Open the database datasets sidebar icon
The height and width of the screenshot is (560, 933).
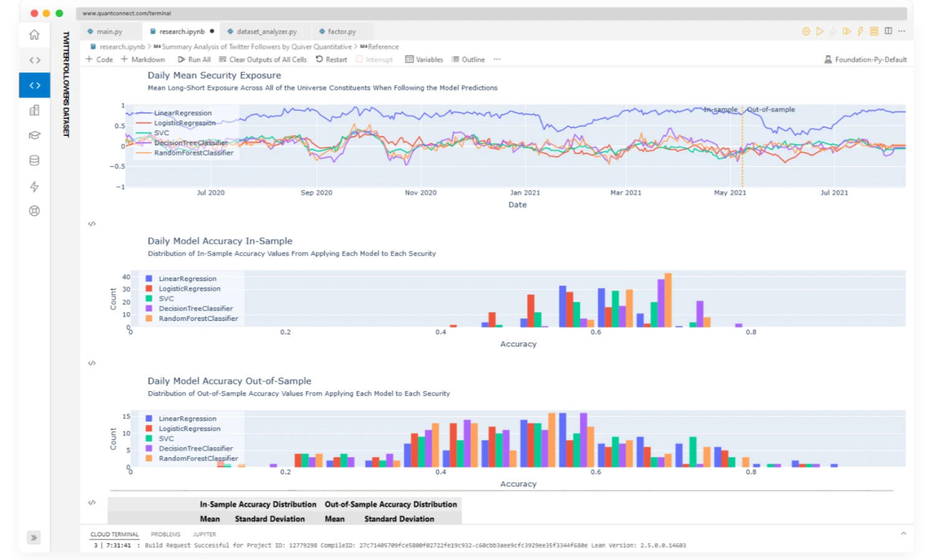pyautogui.click(x=34, y=161)
